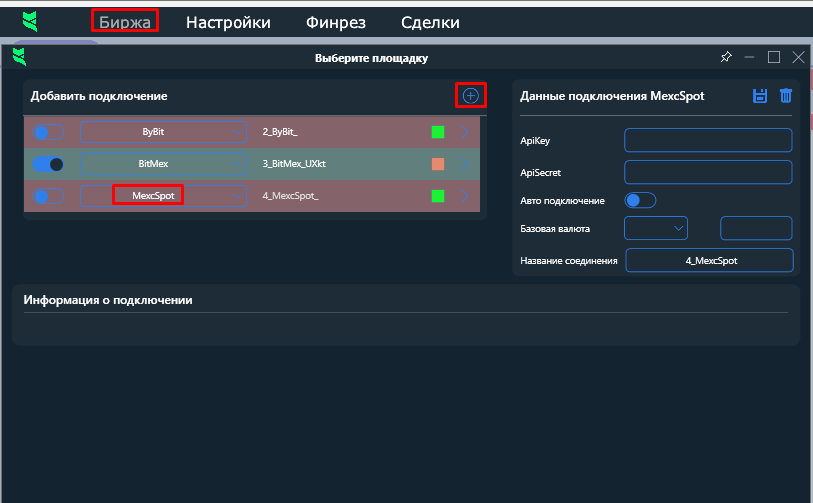Open the Настройки menu

(x=228, y=22)
